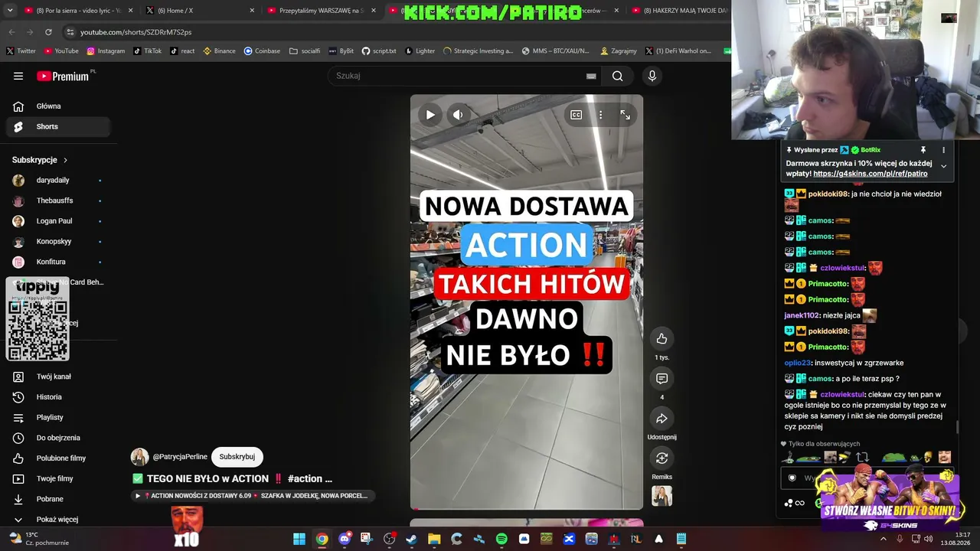The image size is (980, 551).
Task: Open File Explorer from the taskbar
Action: coord(434,539)
